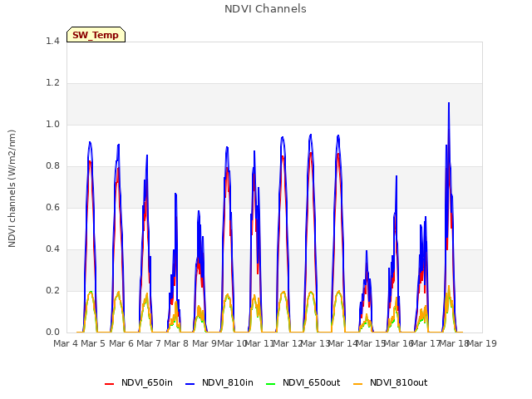Toggle the NDVI_810in legend entry
532x399 pixels.
click(219, 383)
